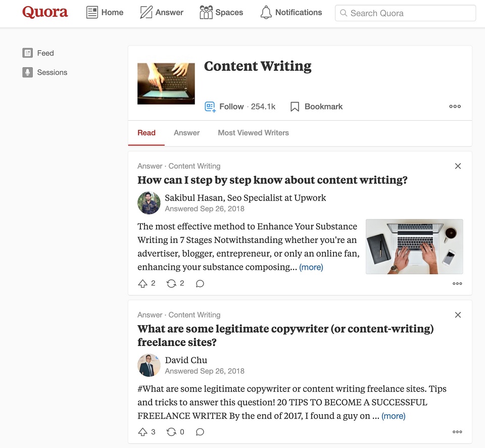The image size is (485, 448).
Task: Click the 254.1k follower count
Action: [263, 107]
